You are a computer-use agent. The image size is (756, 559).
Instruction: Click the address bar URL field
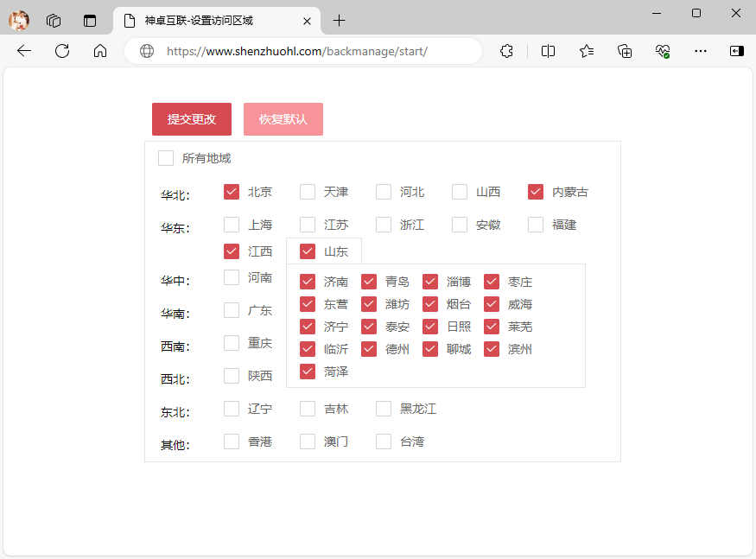(302, 51)
